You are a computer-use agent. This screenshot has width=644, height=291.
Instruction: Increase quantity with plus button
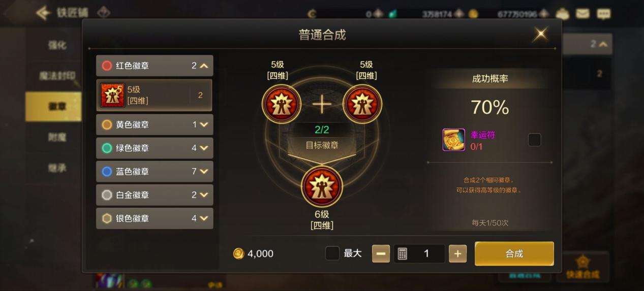(x=457, y=253)
